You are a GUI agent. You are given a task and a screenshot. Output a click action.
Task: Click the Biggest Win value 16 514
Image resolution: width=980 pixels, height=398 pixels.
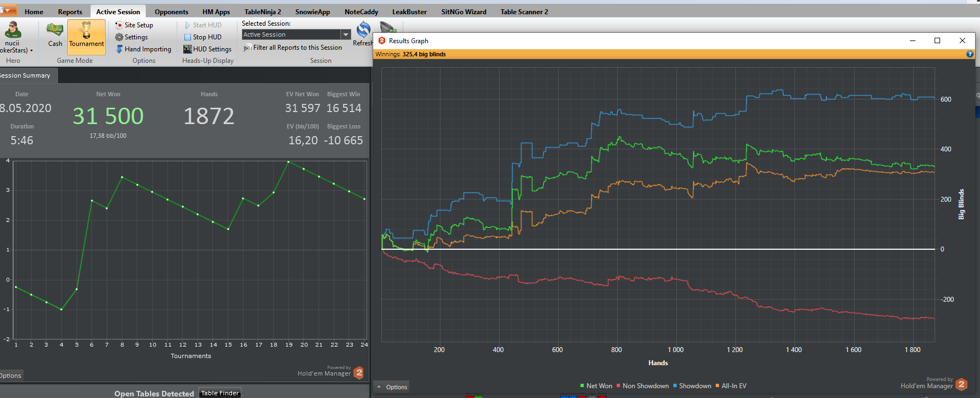[x=344, y=108]
